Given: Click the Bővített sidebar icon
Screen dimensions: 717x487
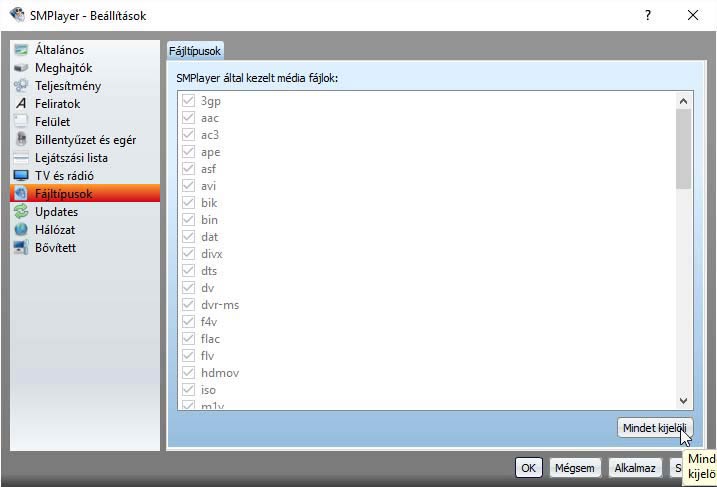Looking at the screenshot, I should click(21, 247).
